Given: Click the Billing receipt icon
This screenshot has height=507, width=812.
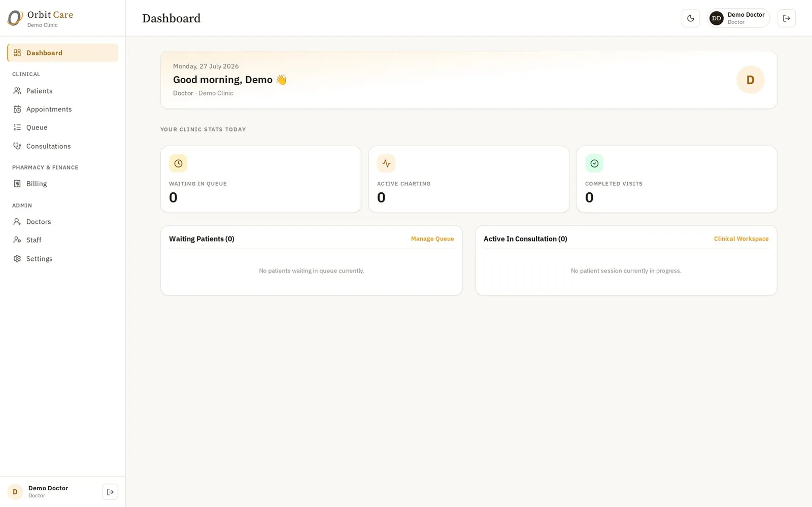Looking at the screenshot, I should pyautogui.click(x=17, y=184).
